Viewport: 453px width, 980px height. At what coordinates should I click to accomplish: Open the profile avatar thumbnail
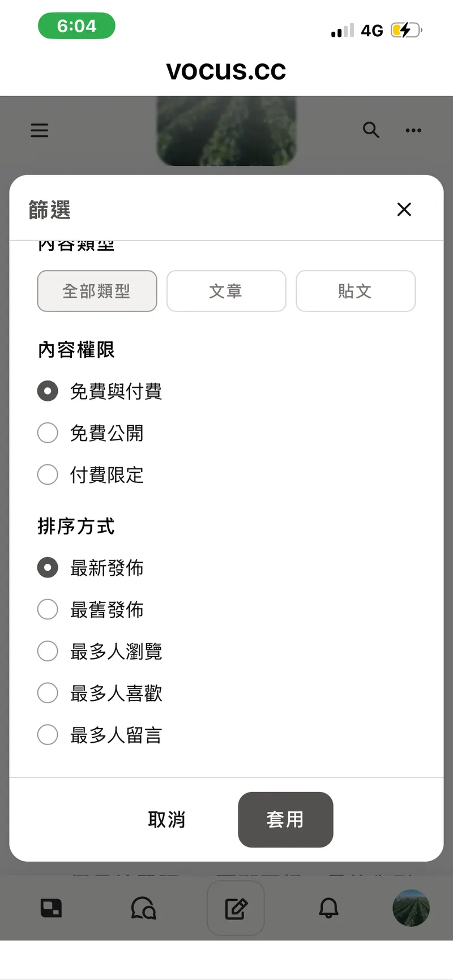(x=411, y=908)
